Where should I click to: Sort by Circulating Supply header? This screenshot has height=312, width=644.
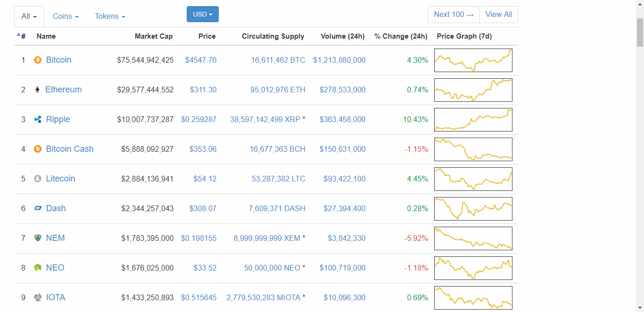pos(273,36)
